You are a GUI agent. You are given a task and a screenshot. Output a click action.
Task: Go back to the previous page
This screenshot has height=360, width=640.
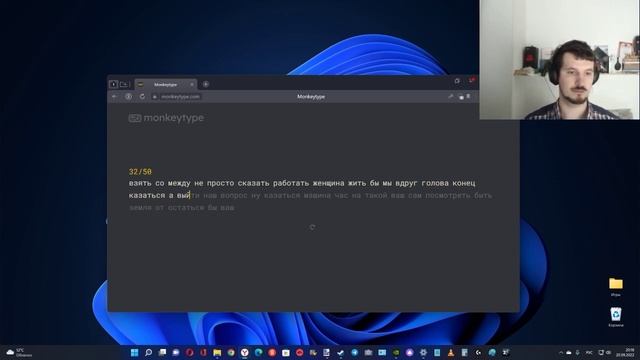[114, 97]
